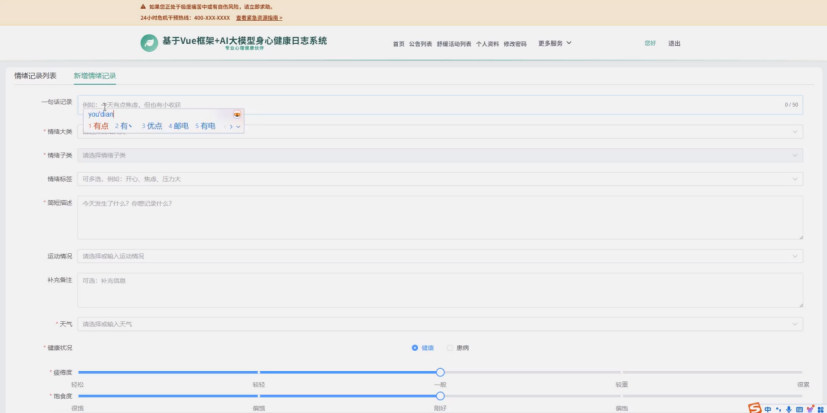This screenshot has width=827, height=413.
Task: Open 公告列表 in the navigation
Action: [x=420, y=44]
